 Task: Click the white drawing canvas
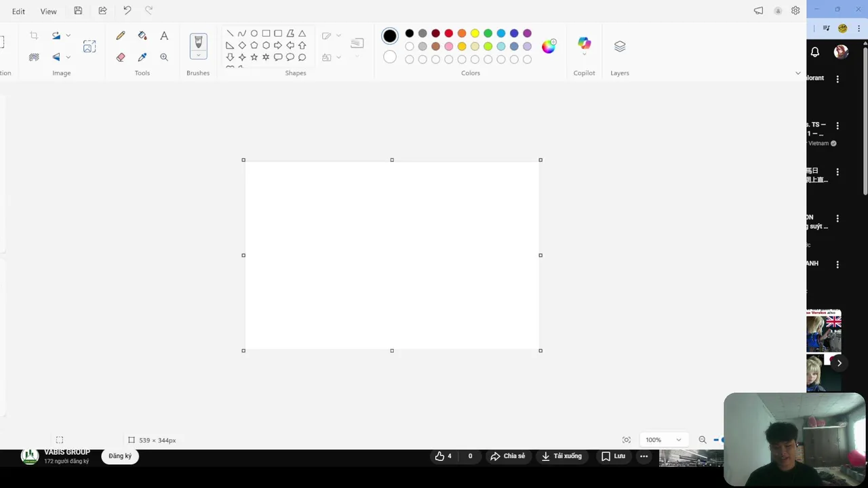tap(392, 256)
